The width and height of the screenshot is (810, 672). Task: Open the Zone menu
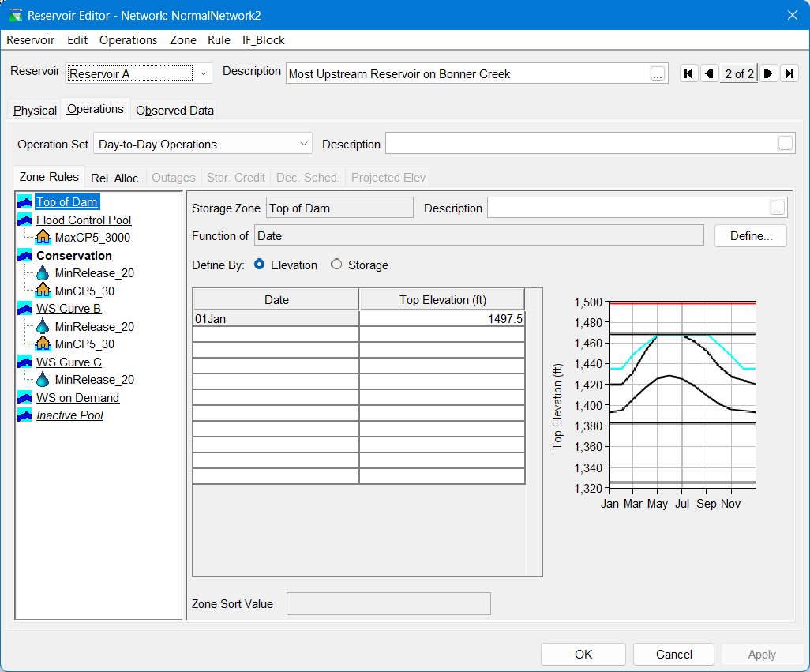pyautogui.click(x=183, y=40)
